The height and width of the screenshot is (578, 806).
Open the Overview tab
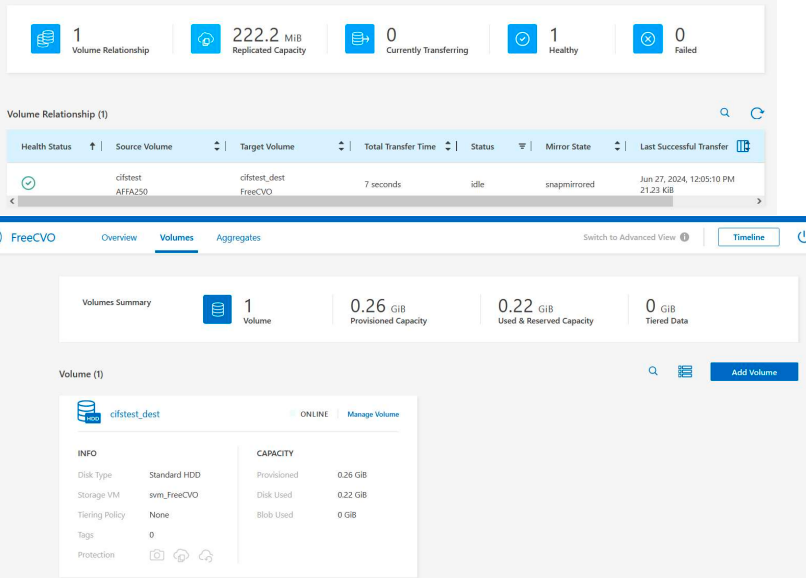coord(119,238)
